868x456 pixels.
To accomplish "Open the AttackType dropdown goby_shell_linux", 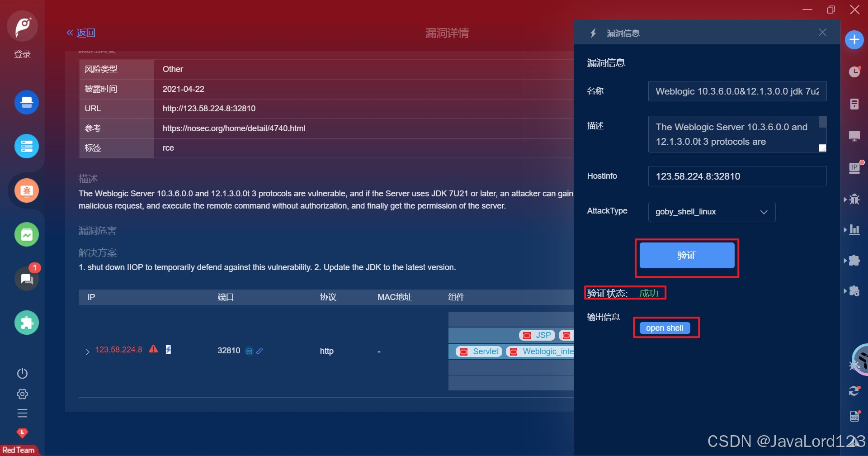I will pos(712,212).
